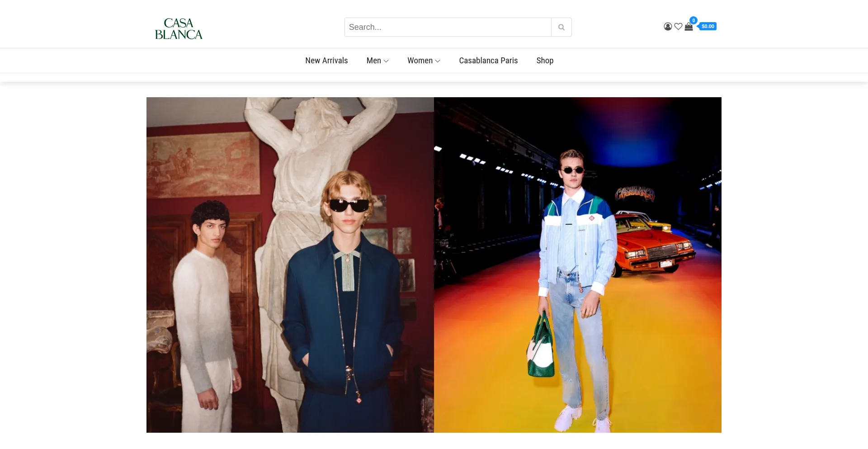Viewport: 868px width, 449px height.
Task: Open the Shop menu link
Action: pos(545,61)
